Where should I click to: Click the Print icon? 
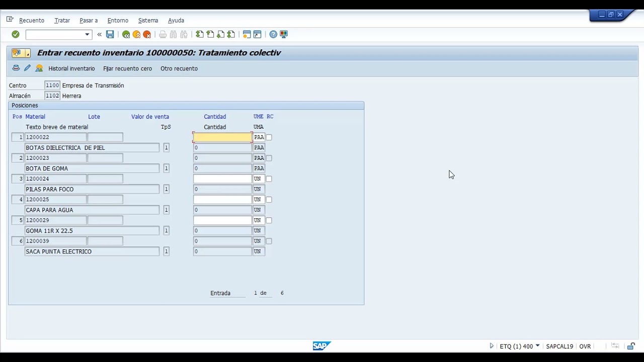163,34
